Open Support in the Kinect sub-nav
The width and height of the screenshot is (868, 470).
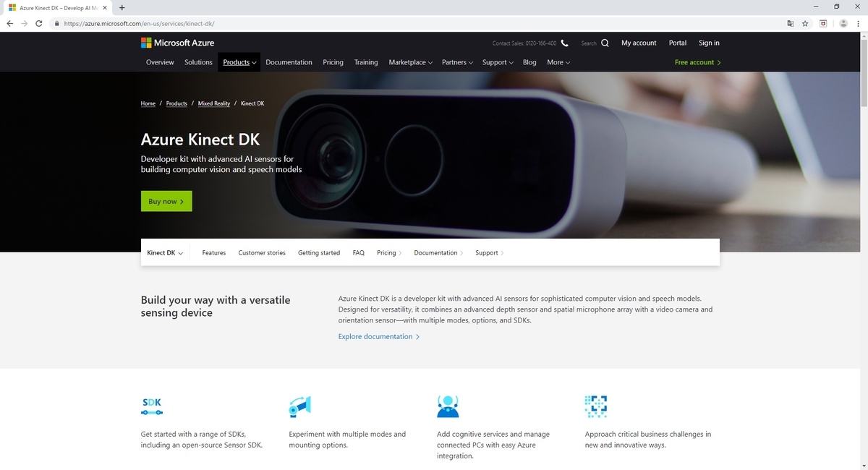(490, 253)
